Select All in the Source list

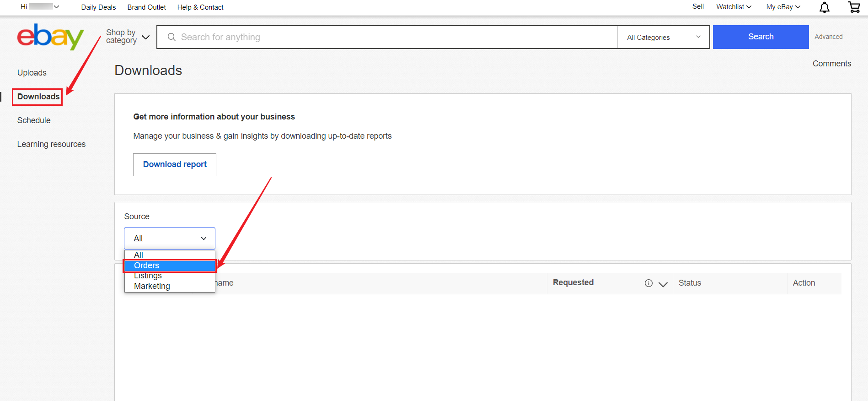click(170, 255)
